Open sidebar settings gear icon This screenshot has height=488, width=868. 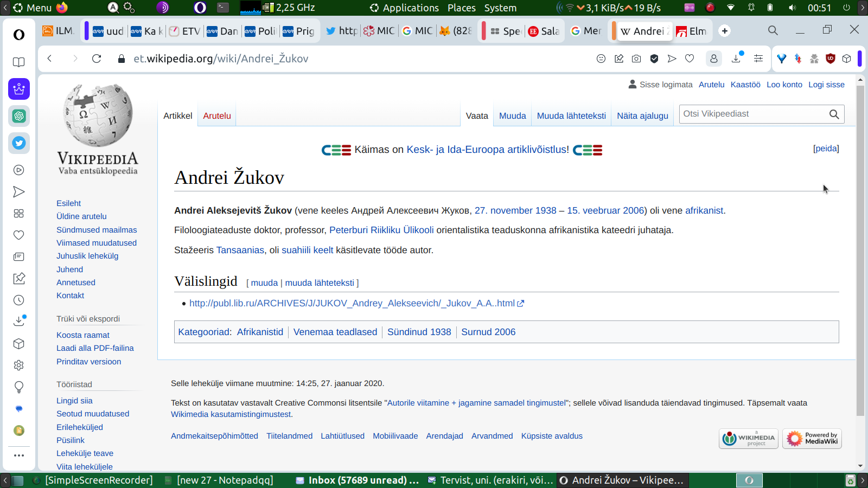[19, 365]
